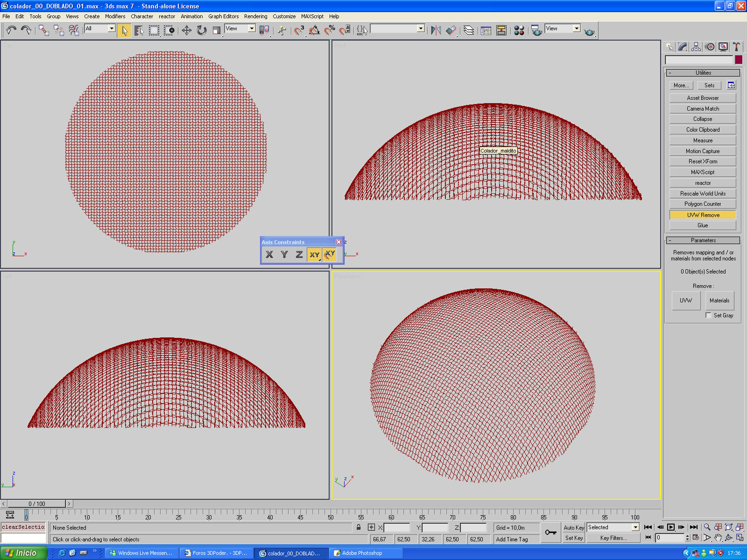Enable the Set Gray checkbox
The width and height of the screenshot is (747, 560).
point(709,315)
